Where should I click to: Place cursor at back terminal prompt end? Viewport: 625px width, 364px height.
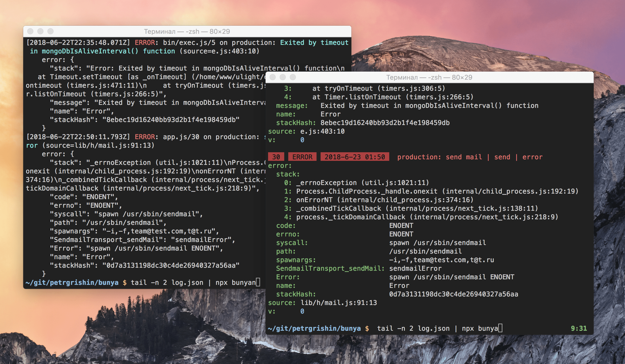258,282
